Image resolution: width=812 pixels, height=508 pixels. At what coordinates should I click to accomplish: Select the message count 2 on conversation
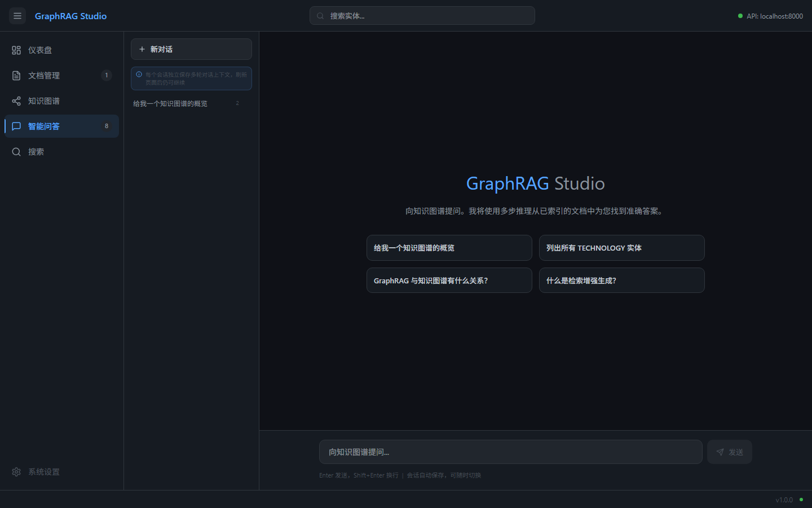coord(237,103)
